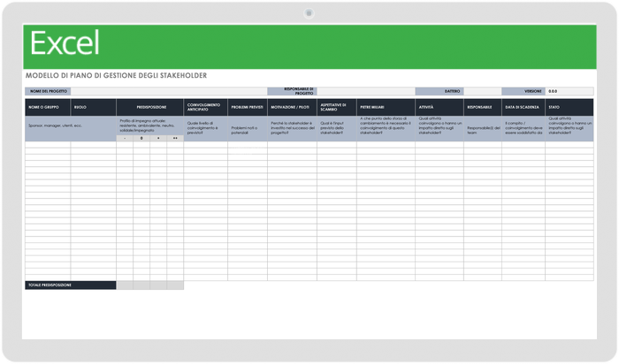The image size is (619, 364).
Task: Select the 'Perché lo stakeholder è investito' cell
Action: click(x=292, y=129)
